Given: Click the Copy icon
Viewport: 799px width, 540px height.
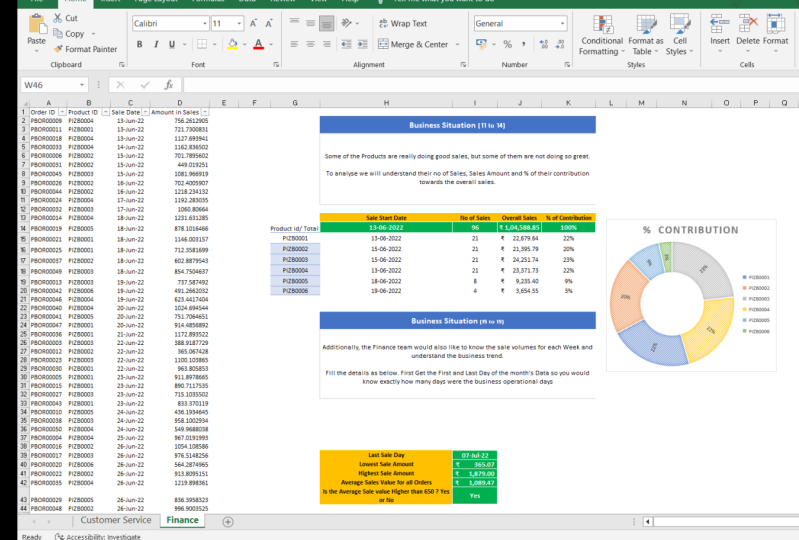Looking at the screenshot, I should click(x=58, y=34).
